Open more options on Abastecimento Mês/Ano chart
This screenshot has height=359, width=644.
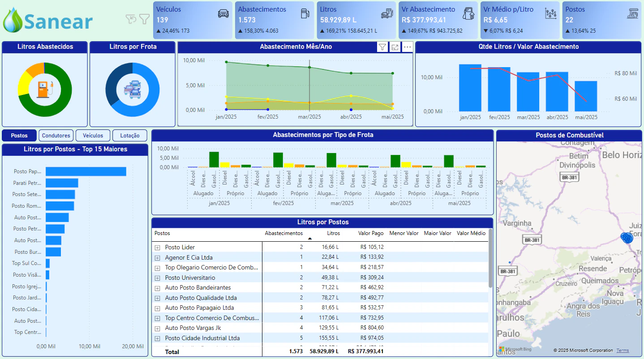tap(407, 47)
